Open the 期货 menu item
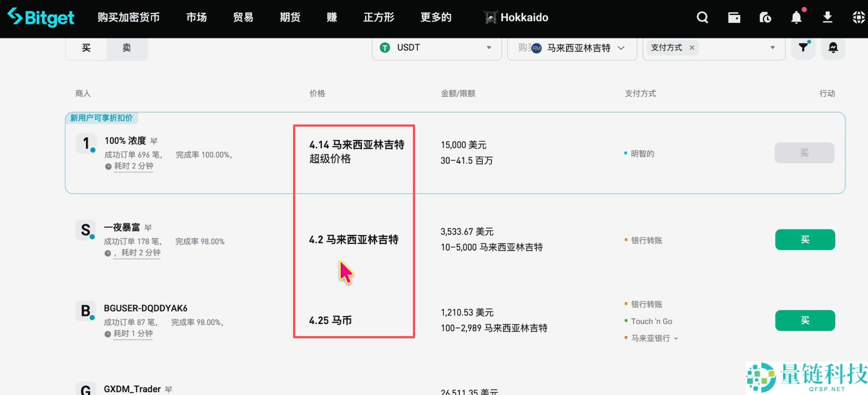Screen dimensions: 868x395 289,17
